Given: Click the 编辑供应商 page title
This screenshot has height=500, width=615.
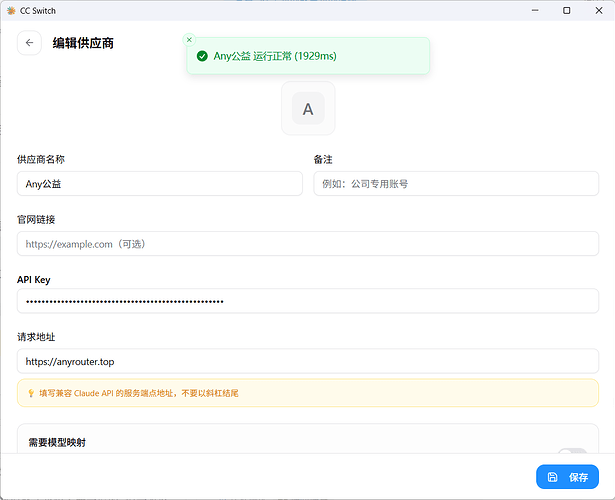Looking at the screenshot, I should 83,43.
